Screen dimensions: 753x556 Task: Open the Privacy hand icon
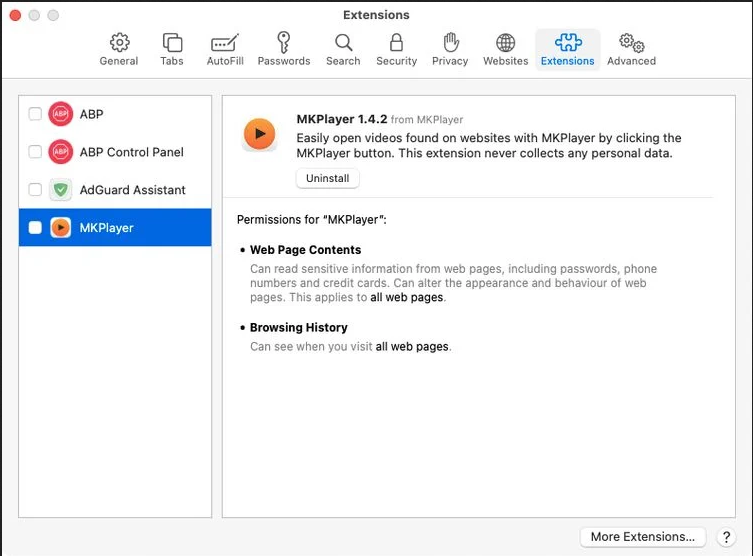coord(450,42)
